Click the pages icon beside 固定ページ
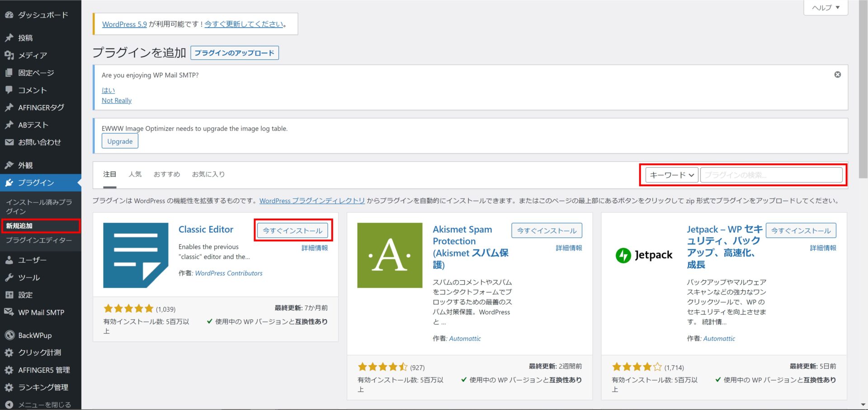Viewport: 868px width, 410px height. [9, 73]
